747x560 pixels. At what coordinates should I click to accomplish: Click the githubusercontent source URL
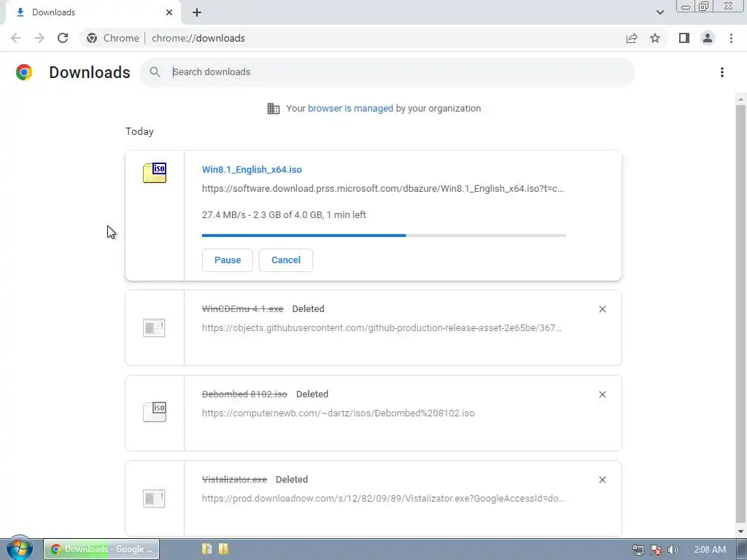point(382,328)
